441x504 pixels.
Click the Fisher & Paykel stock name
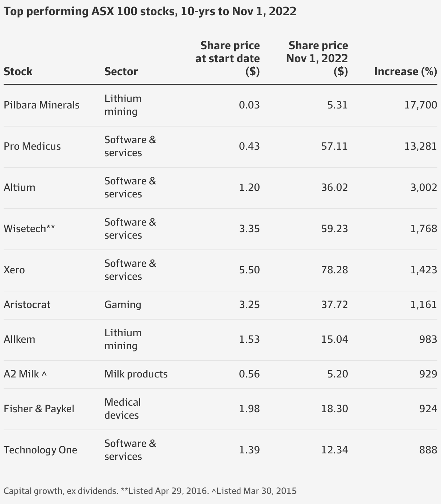(x=39, y=409)
